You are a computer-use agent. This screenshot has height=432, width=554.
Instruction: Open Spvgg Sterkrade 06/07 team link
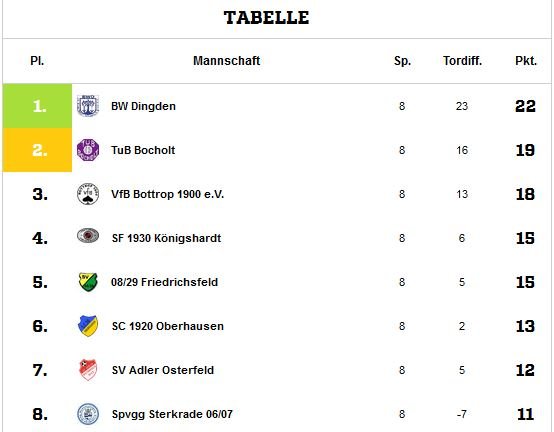172,414
